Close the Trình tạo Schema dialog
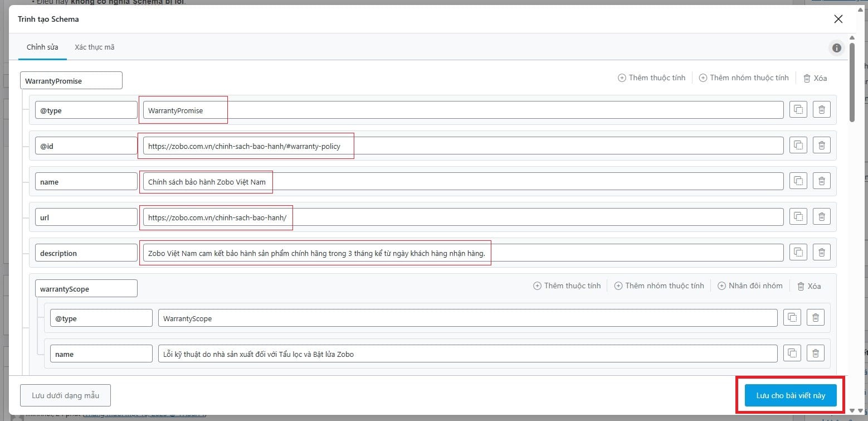 point(838,19)
